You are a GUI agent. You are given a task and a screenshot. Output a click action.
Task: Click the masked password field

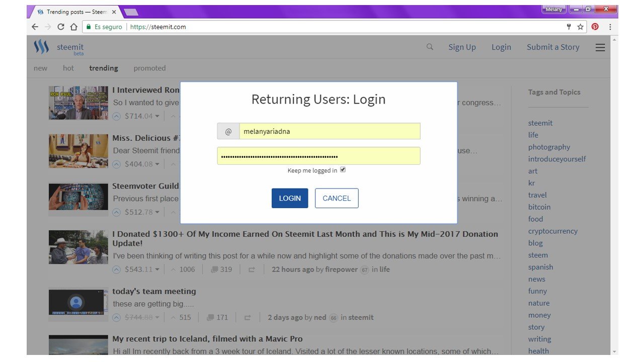click(x=318, y=156)
